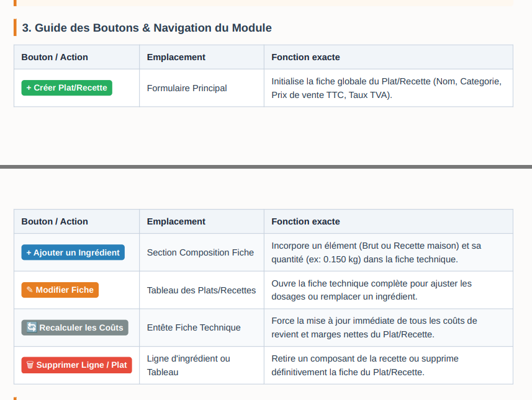The width and height of the screenshot is (532, 400).
Task: Click the pencil icon in Modifier Fiche
Action: [x=30, y=290]
